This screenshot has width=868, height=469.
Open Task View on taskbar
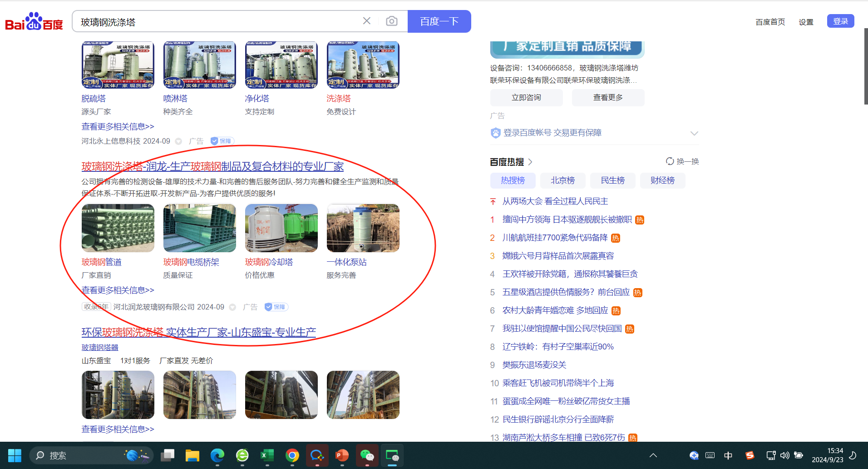tap(168, 455)
